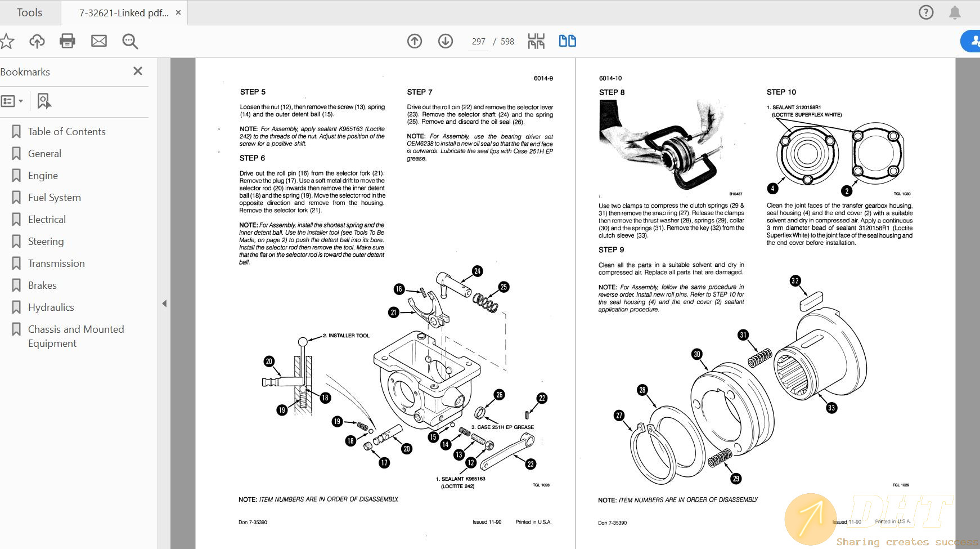Viewport: 980px width, 549px height.
Task: Go to next page with down arrow
Action: (446, 41)
